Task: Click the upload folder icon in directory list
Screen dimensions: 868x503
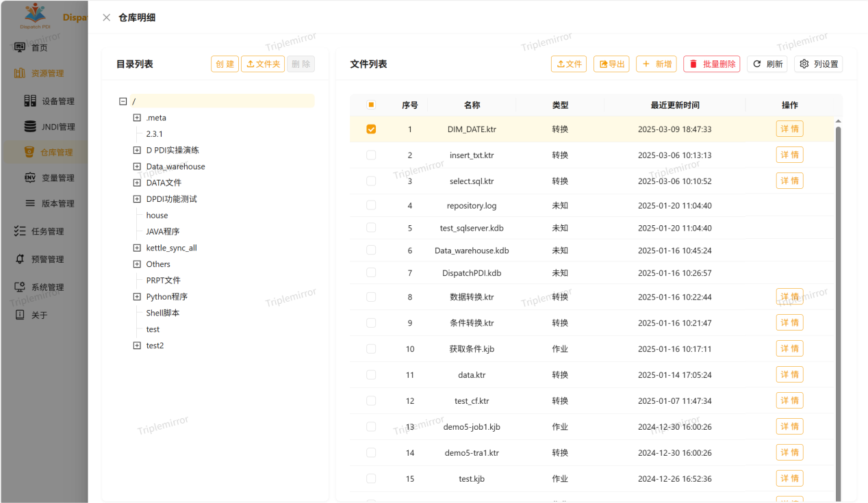Action: pyautogui.click(x=251, y=64)
